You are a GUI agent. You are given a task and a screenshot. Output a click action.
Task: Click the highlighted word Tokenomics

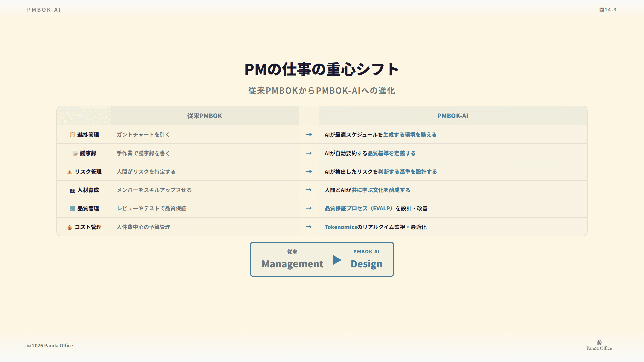coord(341,227)
